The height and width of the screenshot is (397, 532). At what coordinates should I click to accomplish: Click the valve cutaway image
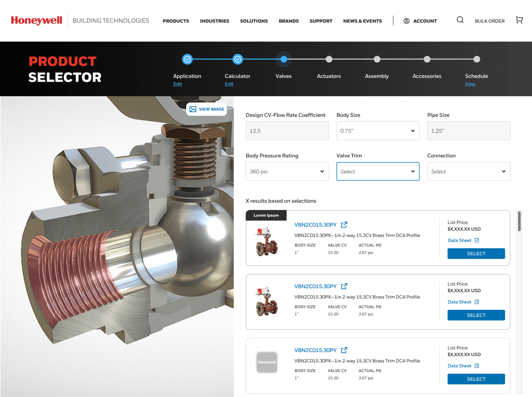pyautogui.click(x=117, y=247)
